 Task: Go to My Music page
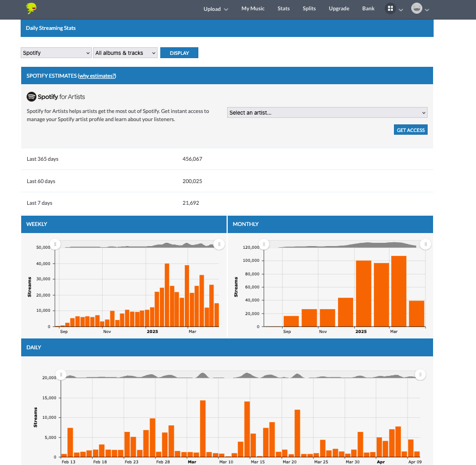(x=253, y=9)
